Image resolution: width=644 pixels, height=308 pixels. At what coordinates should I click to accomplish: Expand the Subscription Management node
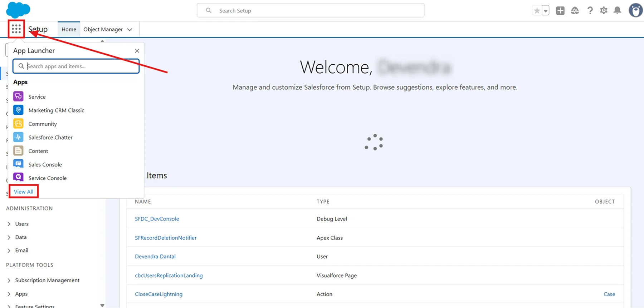pyautogui.click(x=9, y=280)
